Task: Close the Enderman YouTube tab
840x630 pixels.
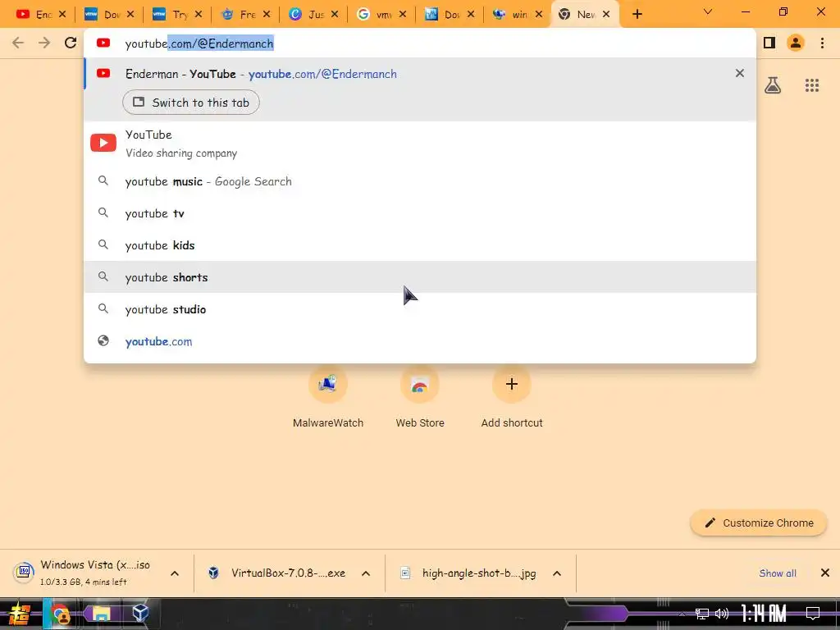Action: (x=62, y=15)
